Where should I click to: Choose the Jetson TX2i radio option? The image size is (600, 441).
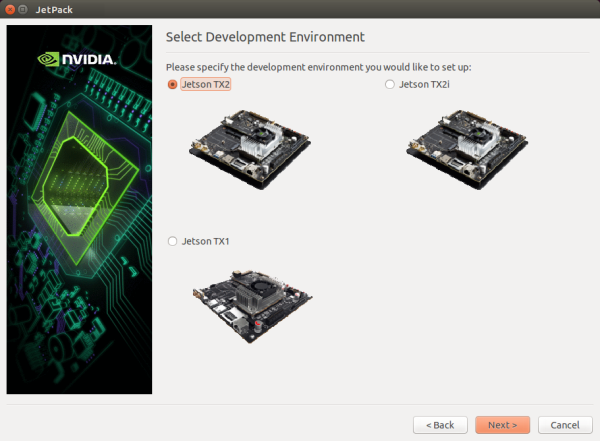click(390, 85)
